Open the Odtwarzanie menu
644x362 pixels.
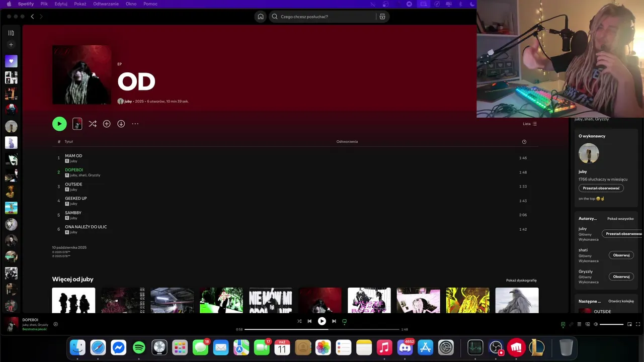coord(106,4)
